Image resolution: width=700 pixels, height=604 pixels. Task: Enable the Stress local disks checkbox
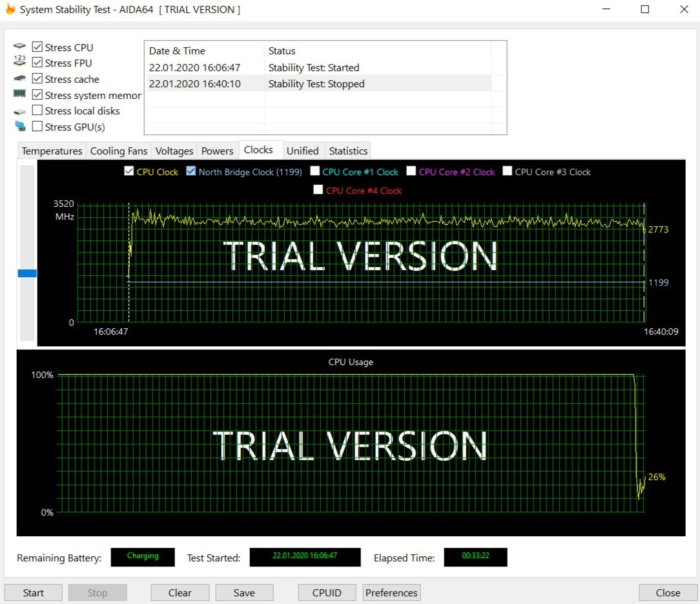(x=37, y=110)
